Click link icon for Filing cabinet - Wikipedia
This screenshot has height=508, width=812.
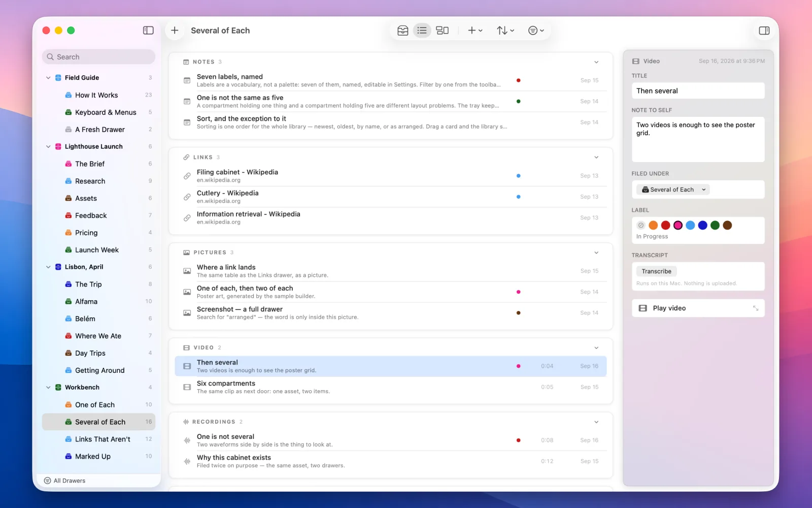(187, 176)
